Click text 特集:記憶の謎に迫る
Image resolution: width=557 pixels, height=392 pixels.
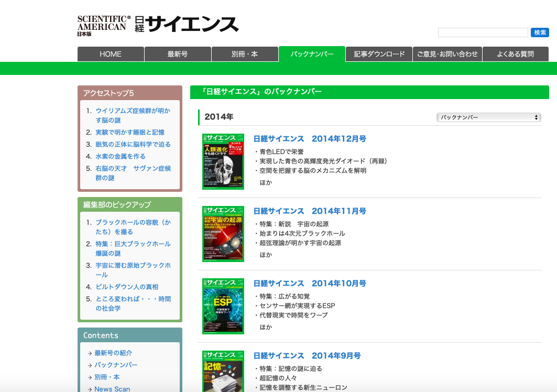[291, 368]
